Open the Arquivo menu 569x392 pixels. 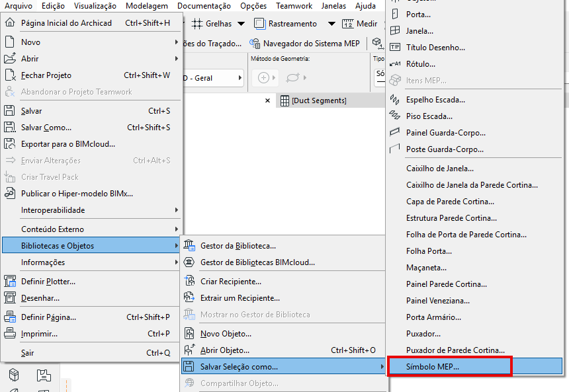coord(18,6)
